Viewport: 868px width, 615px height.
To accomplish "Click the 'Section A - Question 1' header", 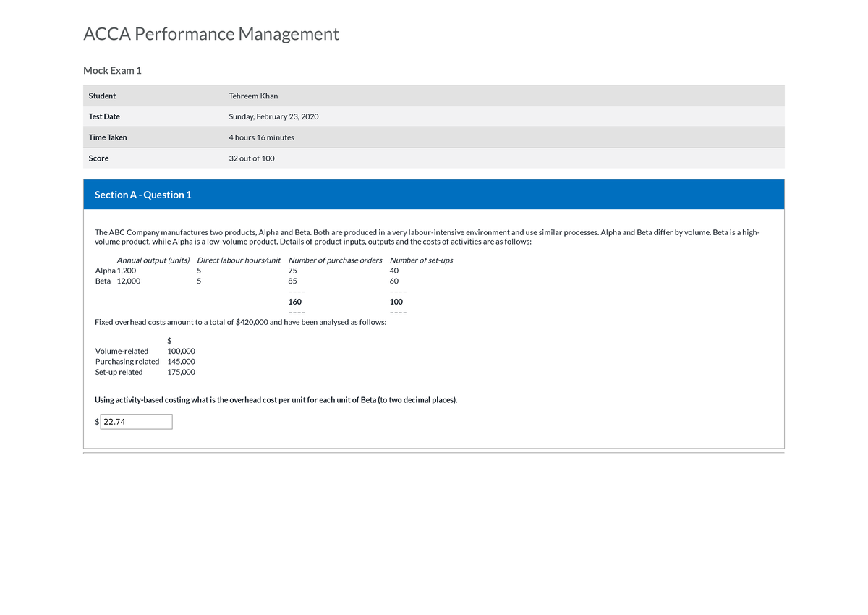I will pos(143,195).
